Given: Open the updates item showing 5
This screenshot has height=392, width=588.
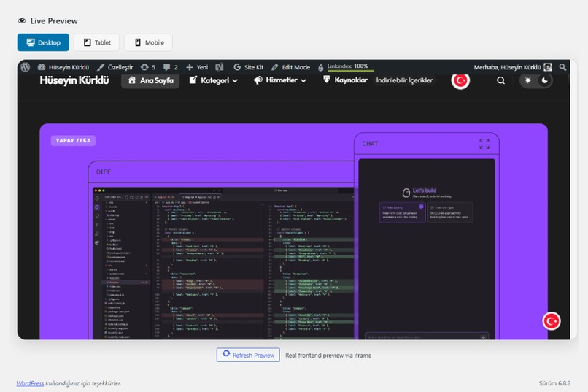Looking at the screenshot, I should (148, 67).
